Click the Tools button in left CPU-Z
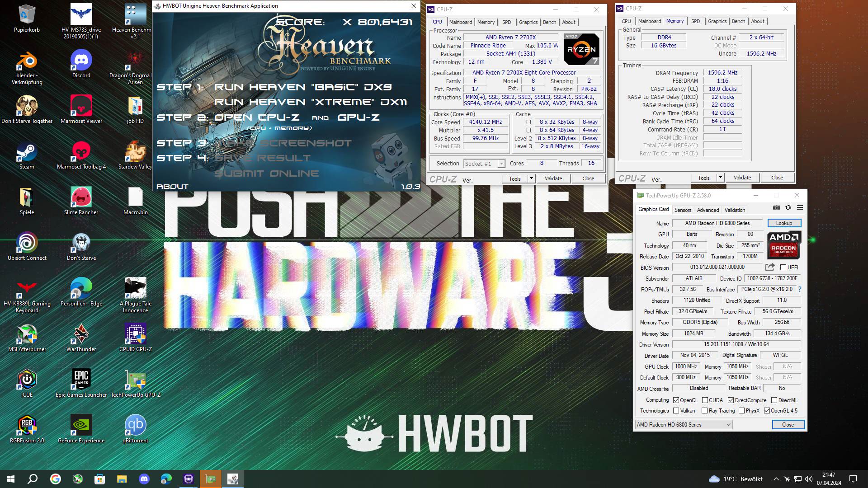The width and height of the screenshot is (868, 488). 515,178
